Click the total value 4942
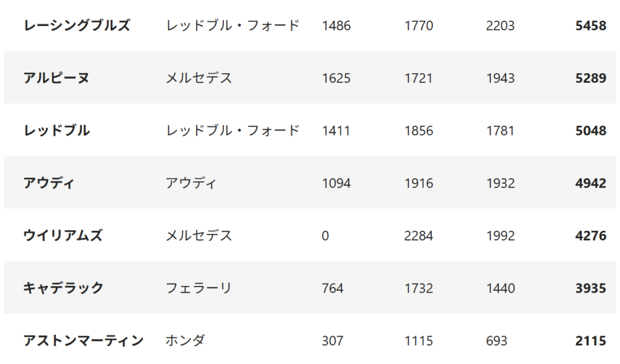The image size is (620, 364). point(590,183)
